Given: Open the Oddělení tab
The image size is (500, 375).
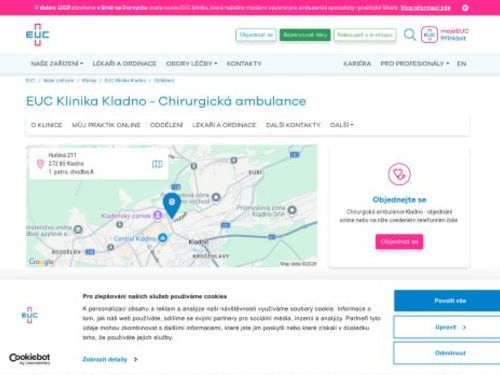Looking at the screenshot, I should coord(166,125).
